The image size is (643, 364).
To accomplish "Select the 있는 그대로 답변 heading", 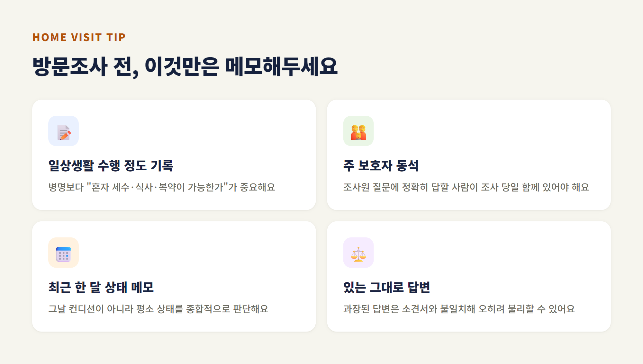I will click(386, 287).
